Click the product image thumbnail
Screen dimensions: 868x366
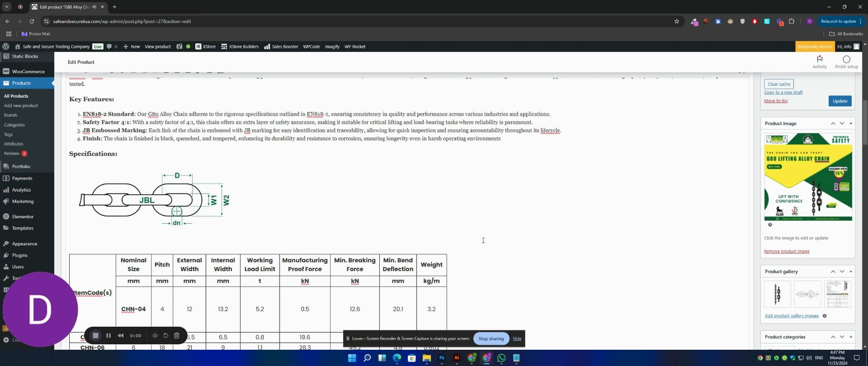(x=808, y=177)
